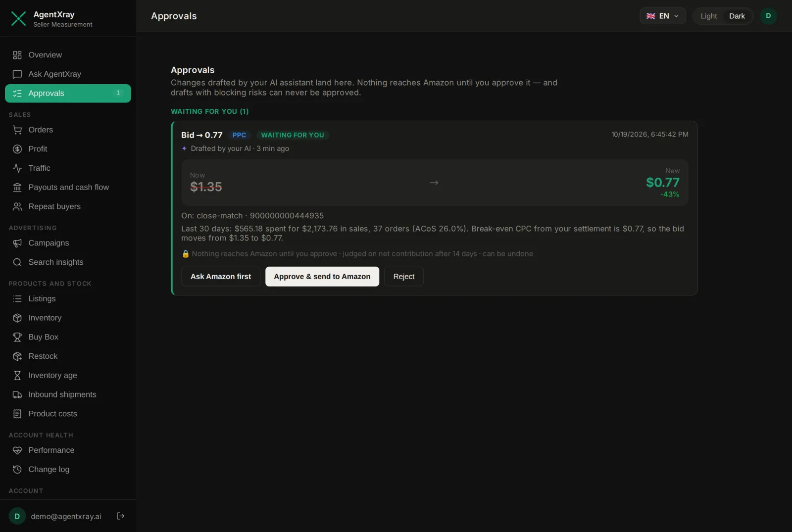Click the current bid $1.35

click(x=206, y=187)
